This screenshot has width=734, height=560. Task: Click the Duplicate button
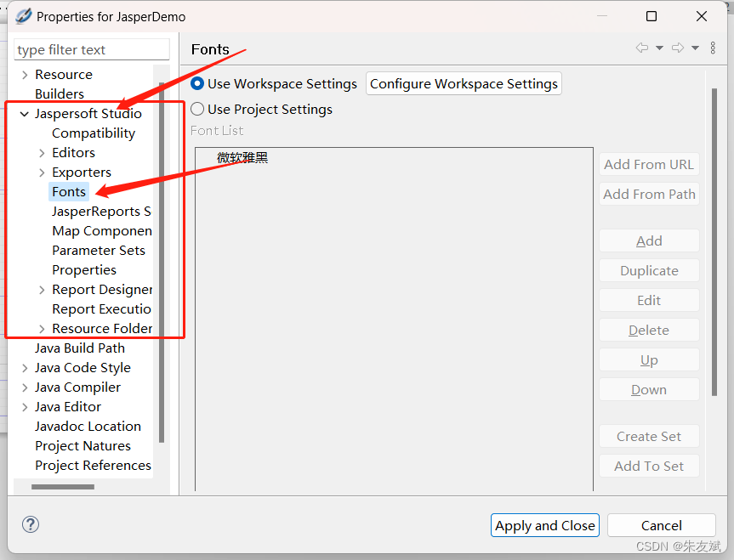649,271
